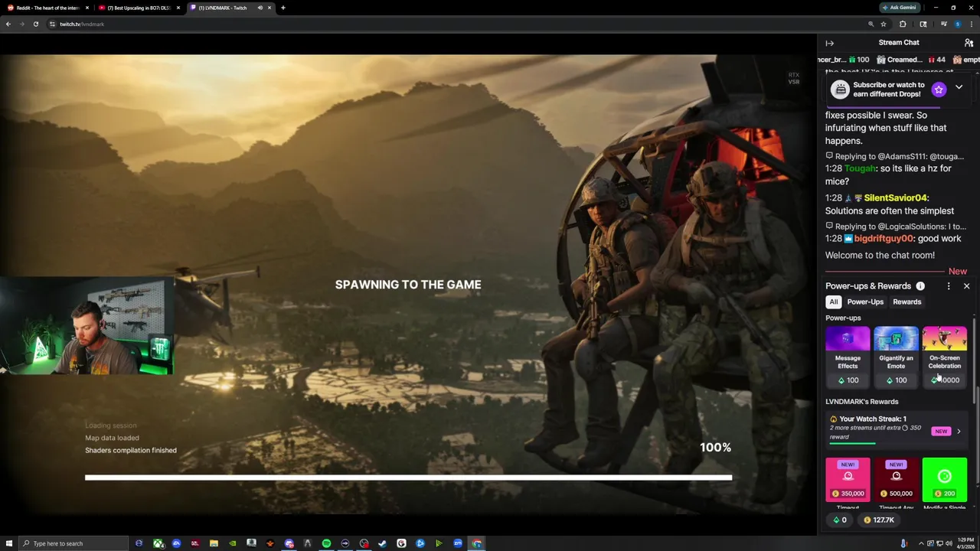Screen dimensions: 980x551
Task: Switch to the Rewards tab
Action: [x=906, y=302]
